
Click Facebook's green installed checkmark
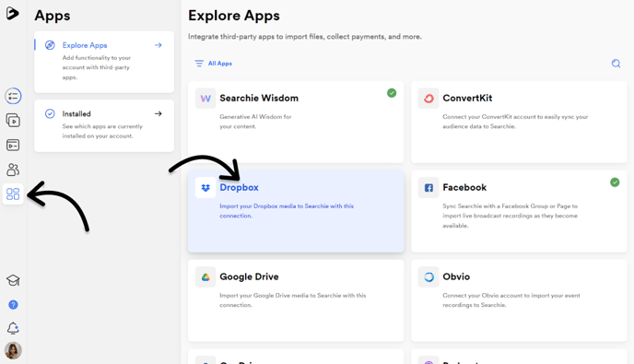615,182
